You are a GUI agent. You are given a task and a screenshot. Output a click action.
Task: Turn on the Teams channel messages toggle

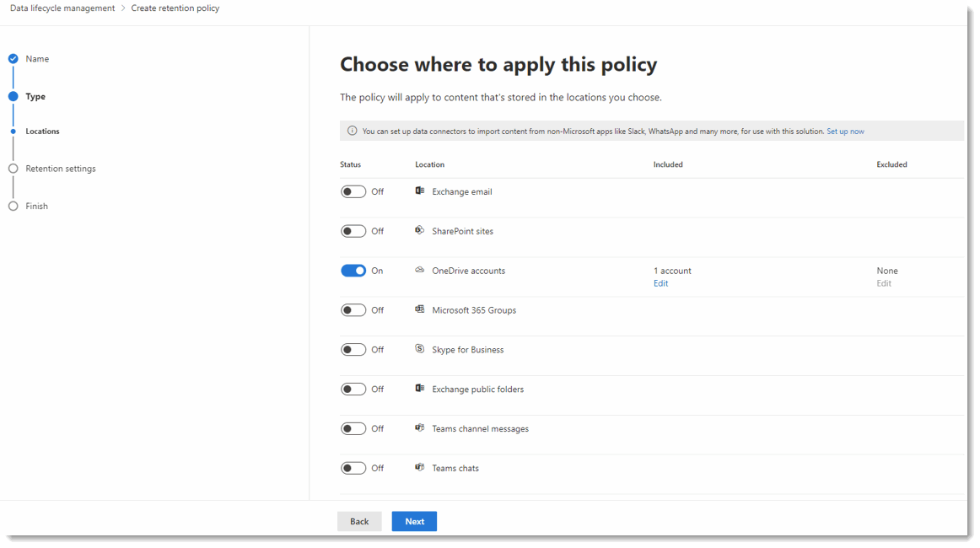[x=353, y=428]
